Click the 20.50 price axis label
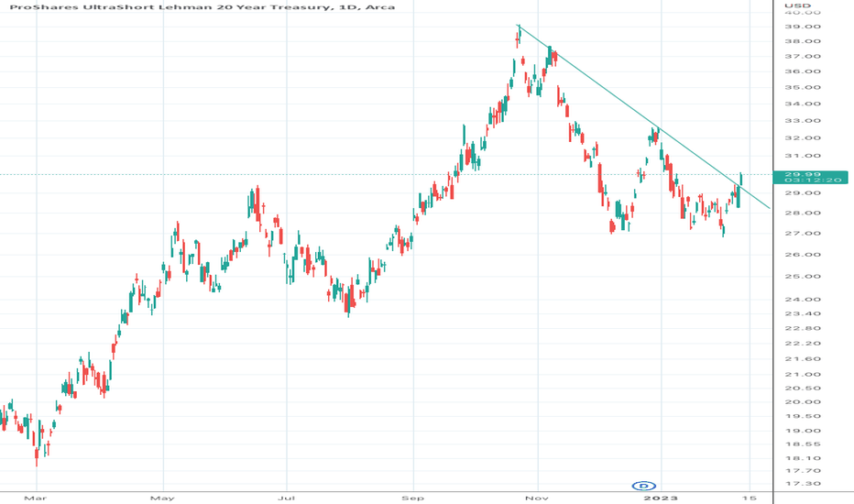 pos(803,388)
